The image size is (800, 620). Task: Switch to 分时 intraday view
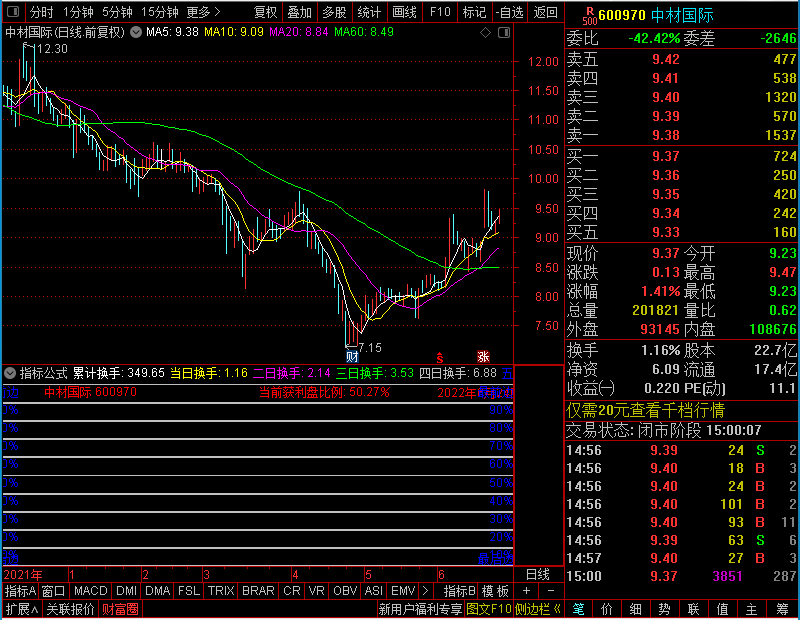(41, 12)
